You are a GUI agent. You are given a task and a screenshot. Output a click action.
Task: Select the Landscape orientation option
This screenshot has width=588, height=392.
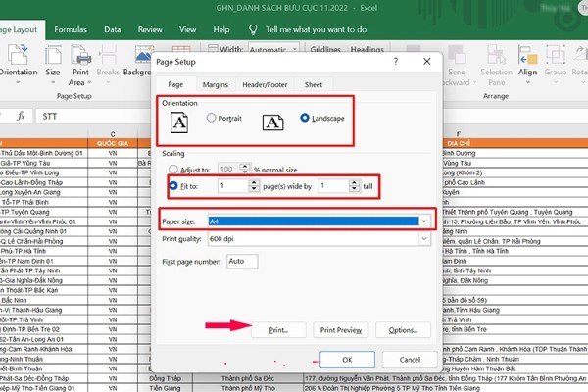tap(304, 119)
